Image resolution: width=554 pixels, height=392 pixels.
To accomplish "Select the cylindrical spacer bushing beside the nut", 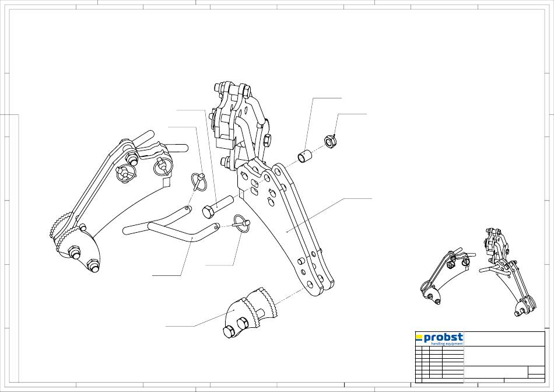I will tap(305, 156).
